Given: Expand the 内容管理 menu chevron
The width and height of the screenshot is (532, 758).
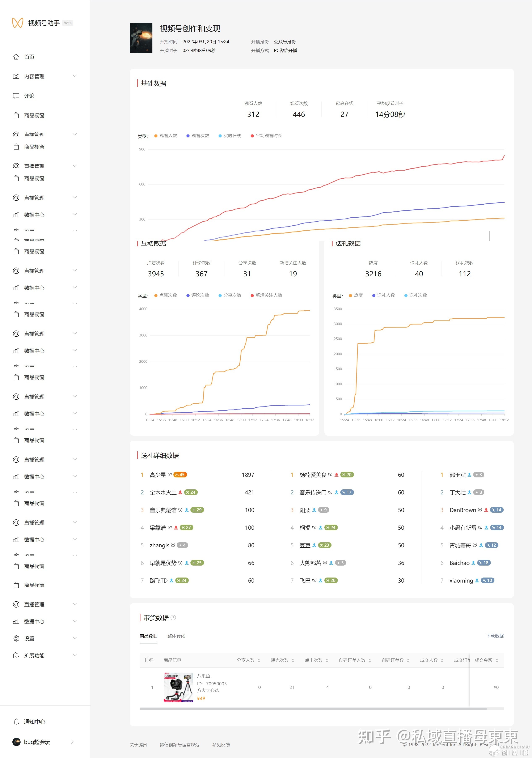Looking at the screenshot, I should pyautogui.click(x=75, y=76).
